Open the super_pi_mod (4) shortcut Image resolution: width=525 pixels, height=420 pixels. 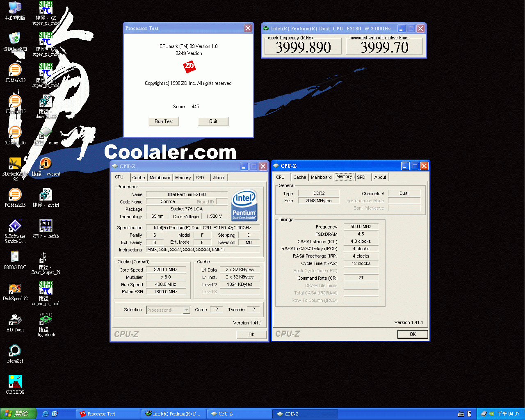coord(46,76)
